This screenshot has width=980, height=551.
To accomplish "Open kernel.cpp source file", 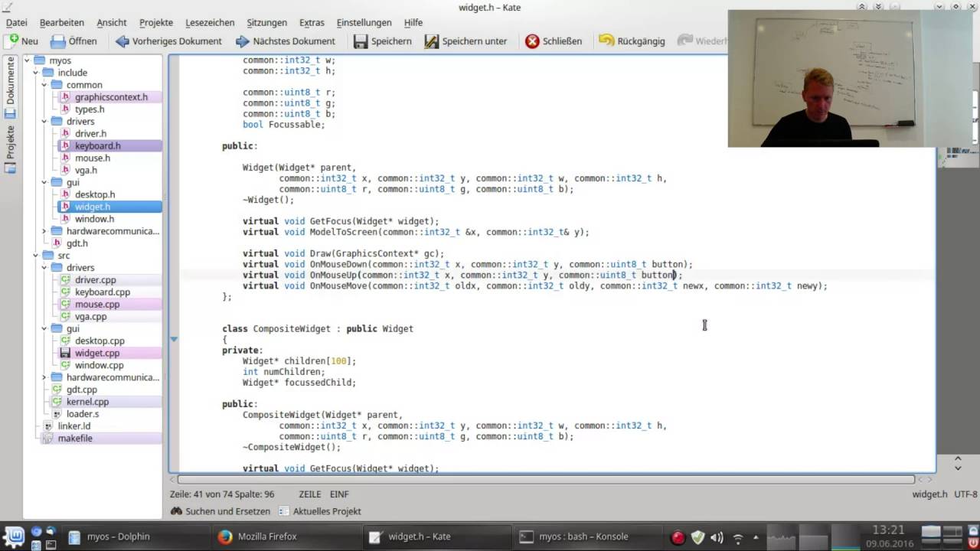I will click(x=87, y=402).
